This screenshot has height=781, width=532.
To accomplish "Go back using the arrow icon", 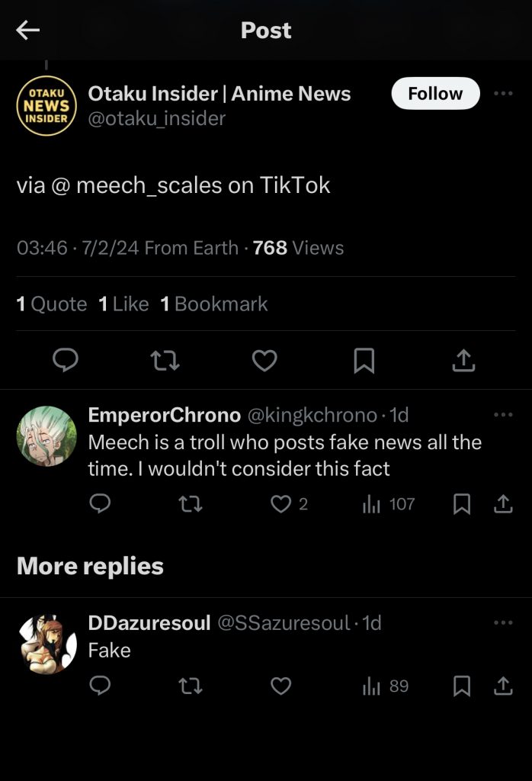I will [28, 30].
